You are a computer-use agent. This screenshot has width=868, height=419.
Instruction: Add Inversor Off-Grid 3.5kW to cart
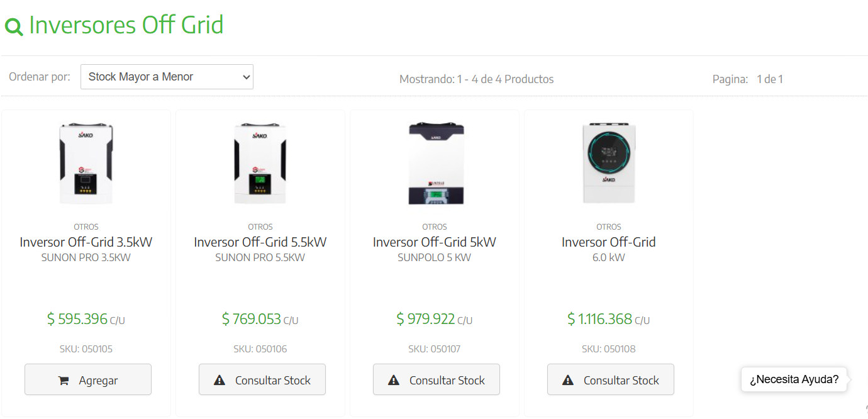(x=88, y=379)
